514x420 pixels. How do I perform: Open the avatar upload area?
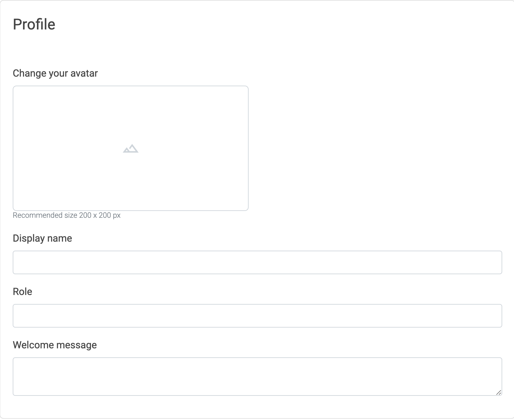tap(131, 148)
